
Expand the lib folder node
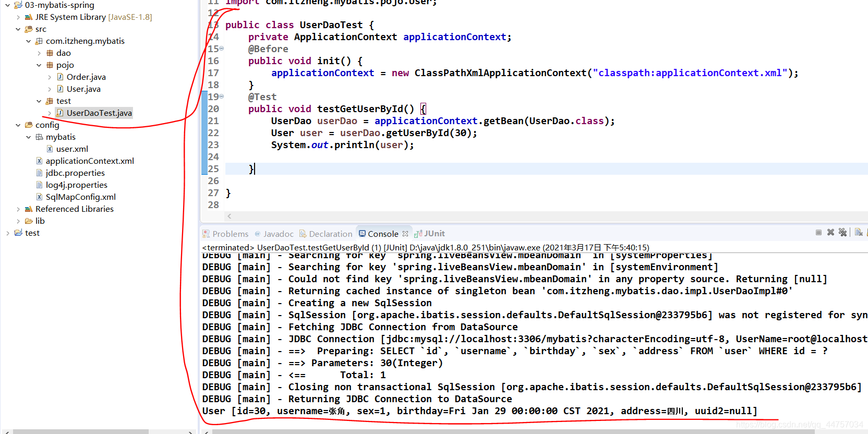(18, 221)
